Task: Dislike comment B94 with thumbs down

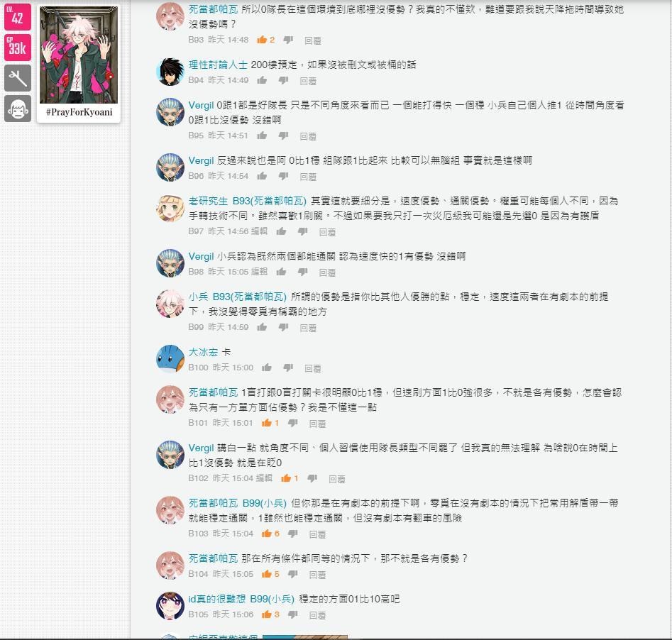Action: [283, 80]
